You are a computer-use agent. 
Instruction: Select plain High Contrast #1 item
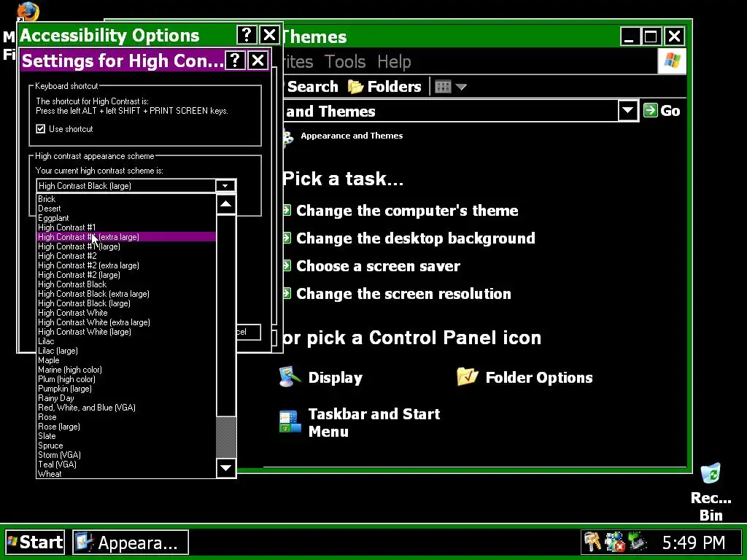tap(126, 227)
